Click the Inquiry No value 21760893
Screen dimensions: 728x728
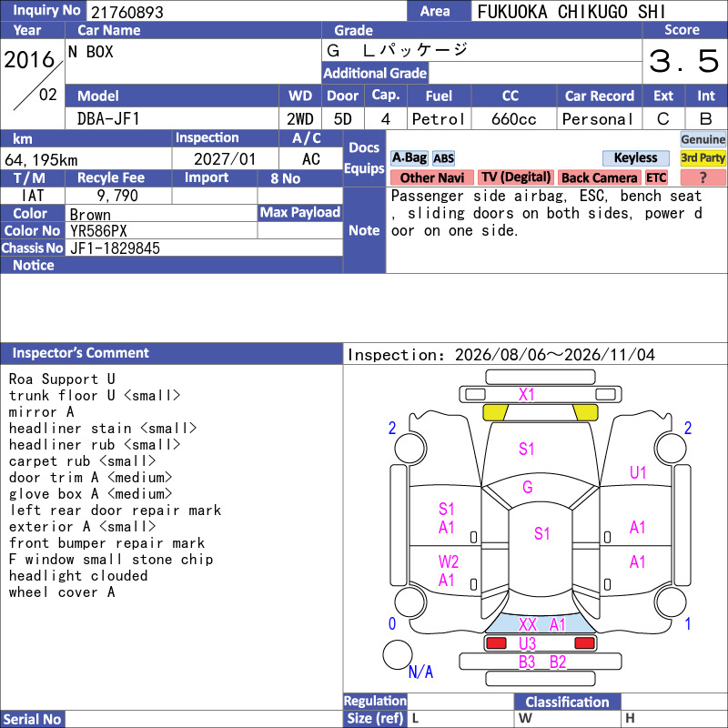tap(127, 12)
